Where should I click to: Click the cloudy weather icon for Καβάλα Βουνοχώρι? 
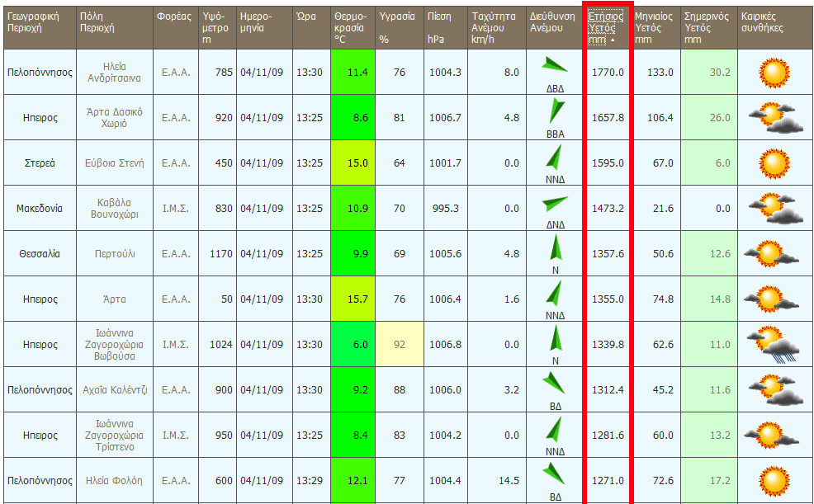pos(774,209)
